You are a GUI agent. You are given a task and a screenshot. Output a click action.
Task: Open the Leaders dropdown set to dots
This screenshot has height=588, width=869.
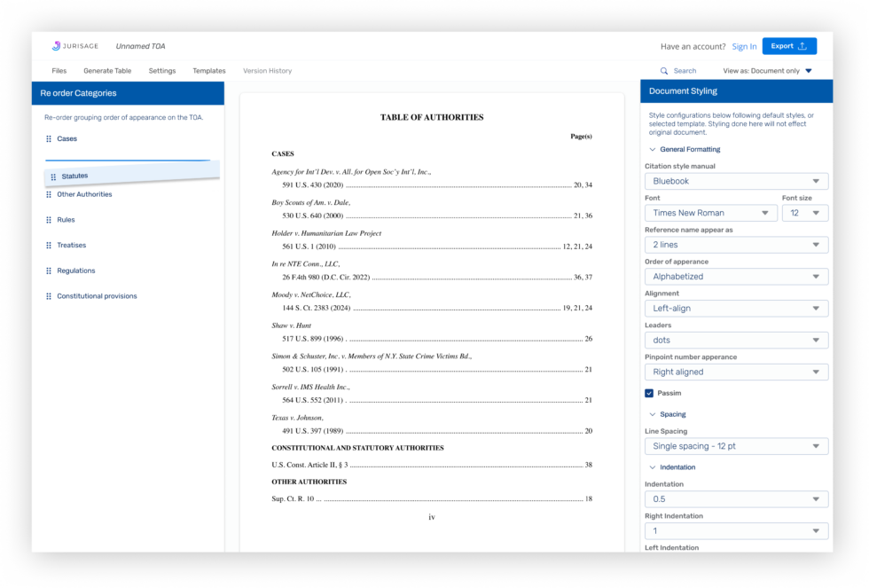point(736,341)
